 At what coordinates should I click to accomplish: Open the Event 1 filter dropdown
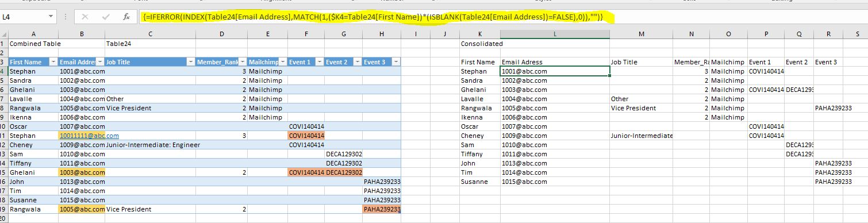(x=320, y=62)
